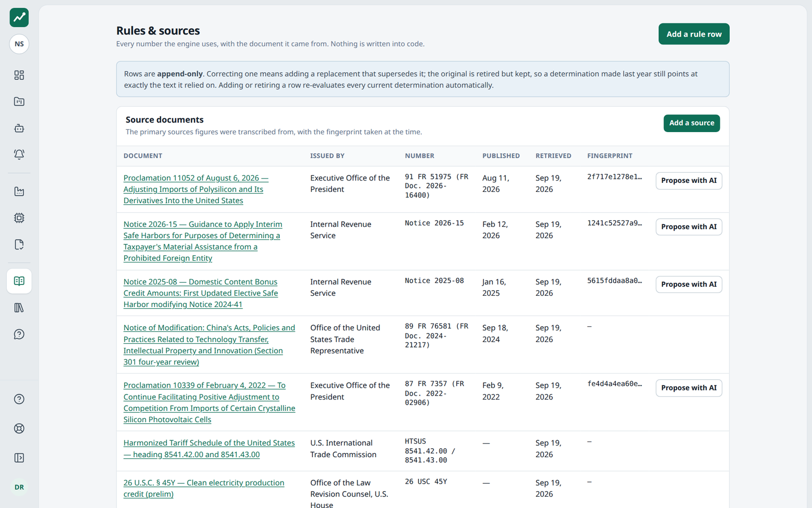Open the factory icon in sidebar
The width and height of the screenshot is (812, 508).
pyautogui.click(x=19, y=191)
